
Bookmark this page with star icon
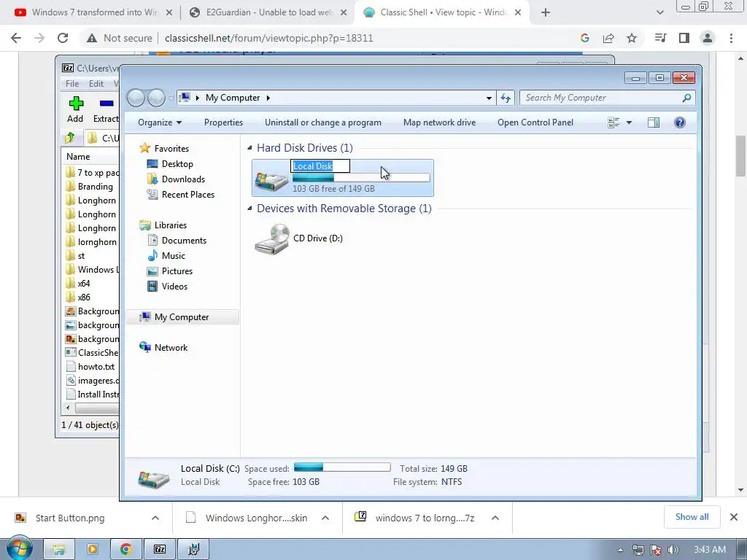632,38
